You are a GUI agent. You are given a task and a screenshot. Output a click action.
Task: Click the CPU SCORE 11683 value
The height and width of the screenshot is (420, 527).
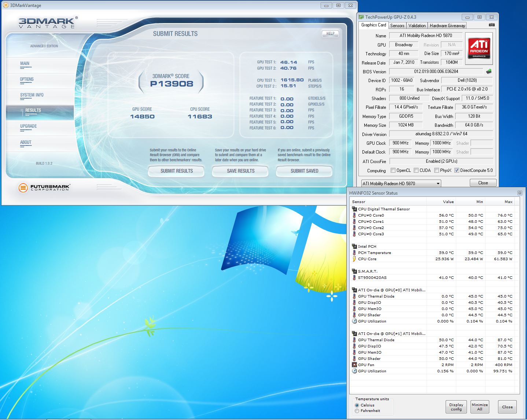[200, 117]
